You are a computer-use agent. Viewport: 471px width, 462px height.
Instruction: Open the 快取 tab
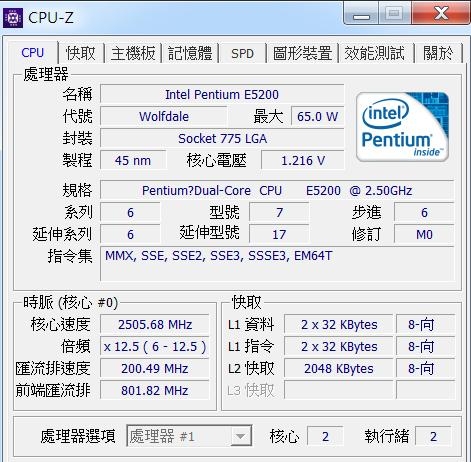(81, 53)
